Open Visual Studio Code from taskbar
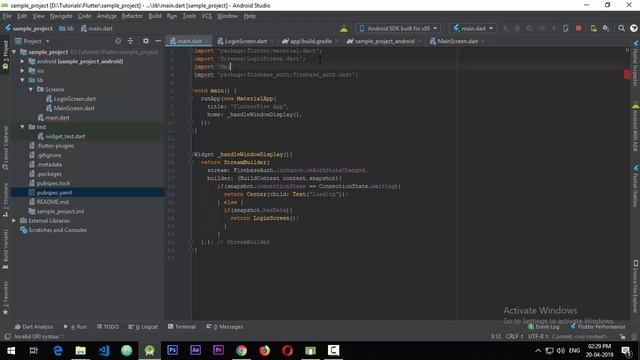 click(104, 351)
